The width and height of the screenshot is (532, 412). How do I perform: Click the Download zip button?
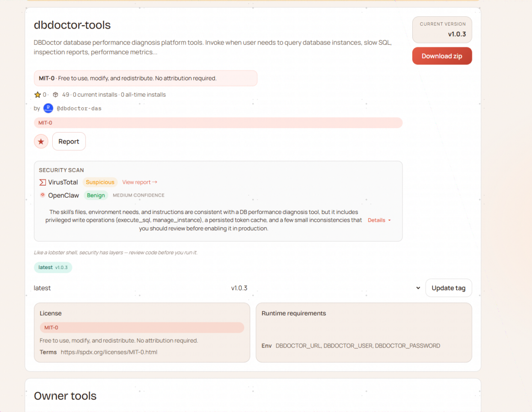coord(442,56)
